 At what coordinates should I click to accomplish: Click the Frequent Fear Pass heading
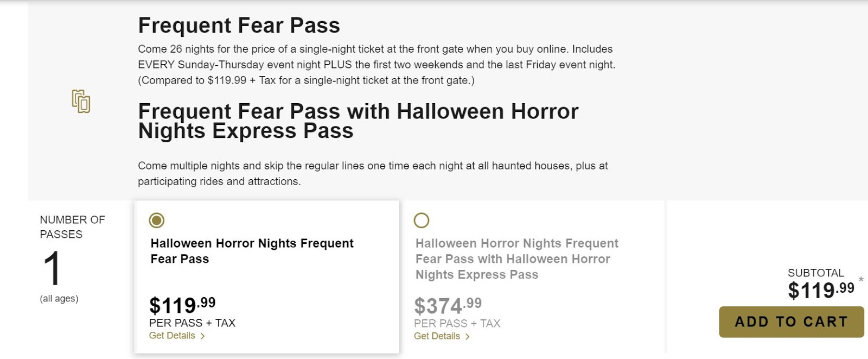(239, 26)
